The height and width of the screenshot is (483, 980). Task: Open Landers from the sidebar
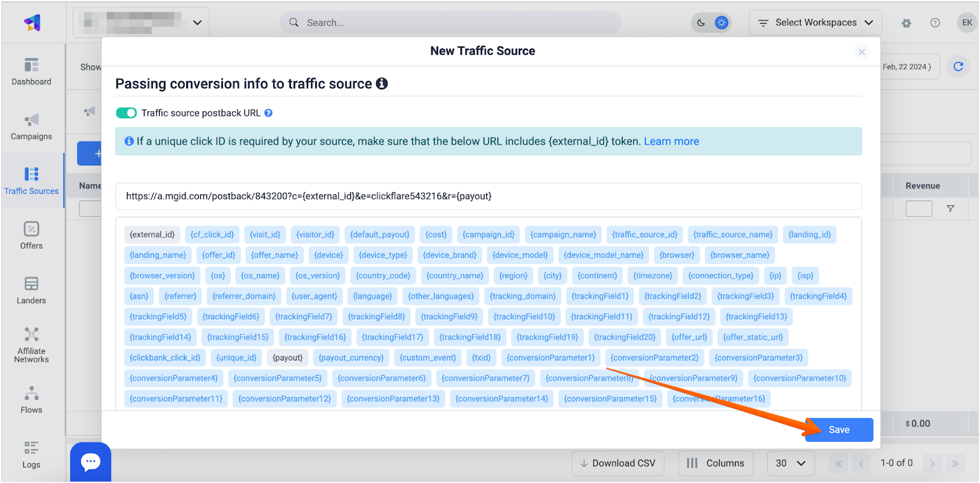click(31, 290)
